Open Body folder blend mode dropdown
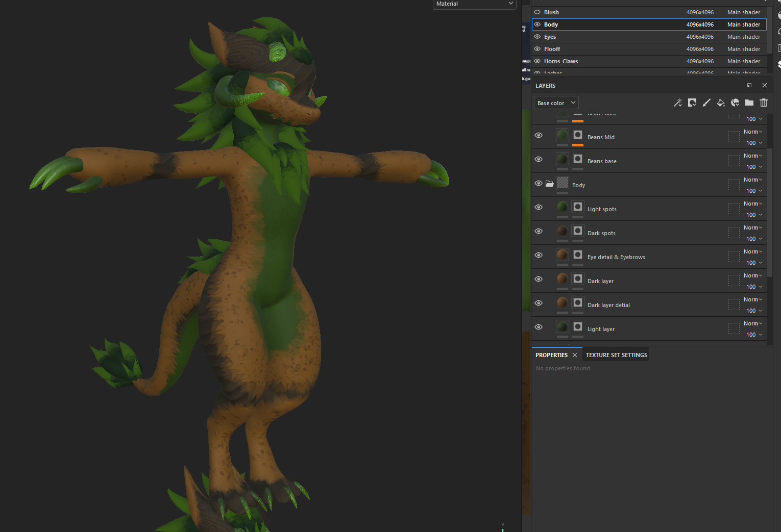The image size is (781, 532). [753, 180]
